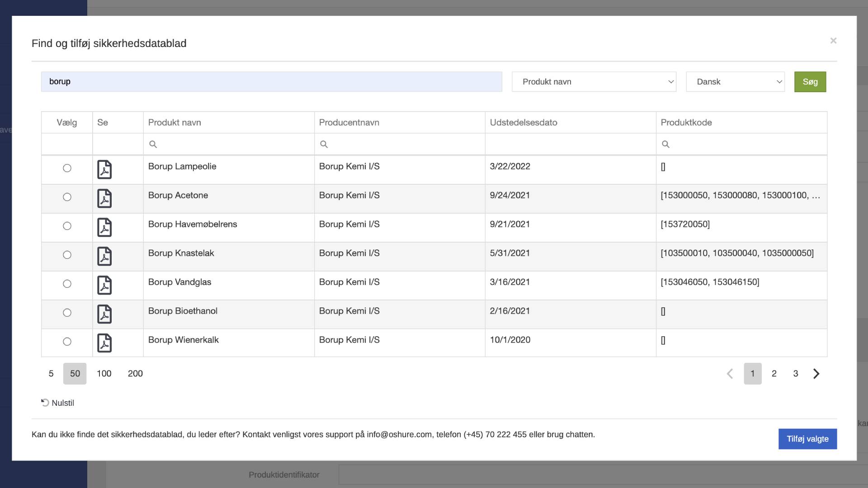Go to the next results page arrow
Screen dimensions: 868x488
coord(816,374)
